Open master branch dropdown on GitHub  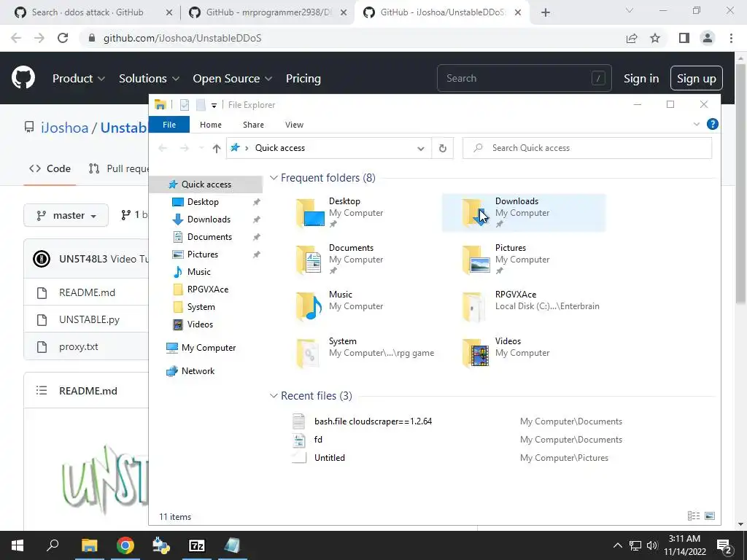66,215
